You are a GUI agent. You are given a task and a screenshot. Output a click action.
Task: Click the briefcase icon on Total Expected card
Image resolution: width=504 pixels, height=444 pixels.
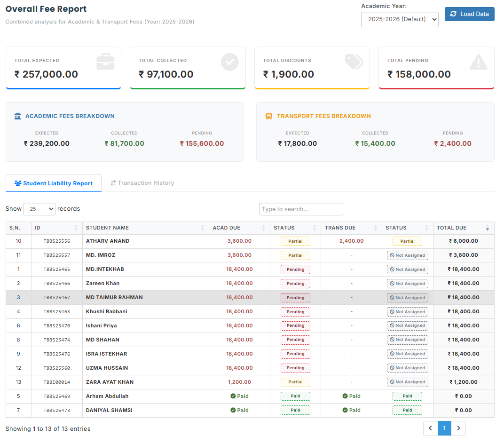tap(104, 62)
